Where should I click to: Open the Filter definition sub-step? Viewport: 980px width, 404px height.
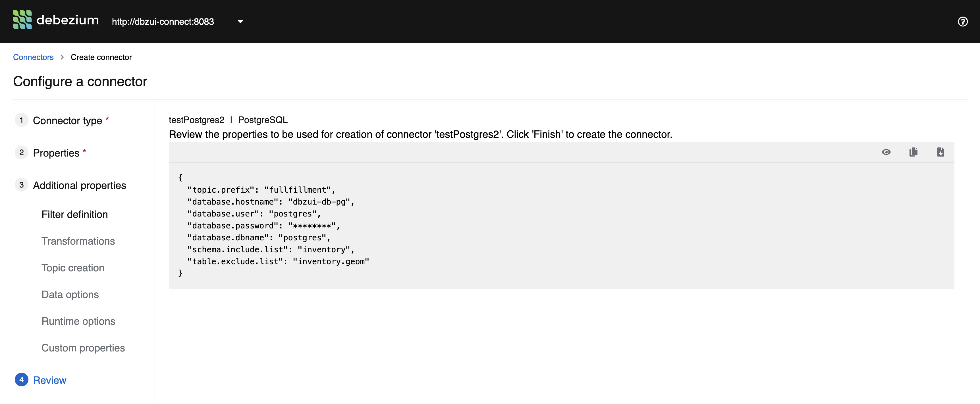tap(74, 215)
